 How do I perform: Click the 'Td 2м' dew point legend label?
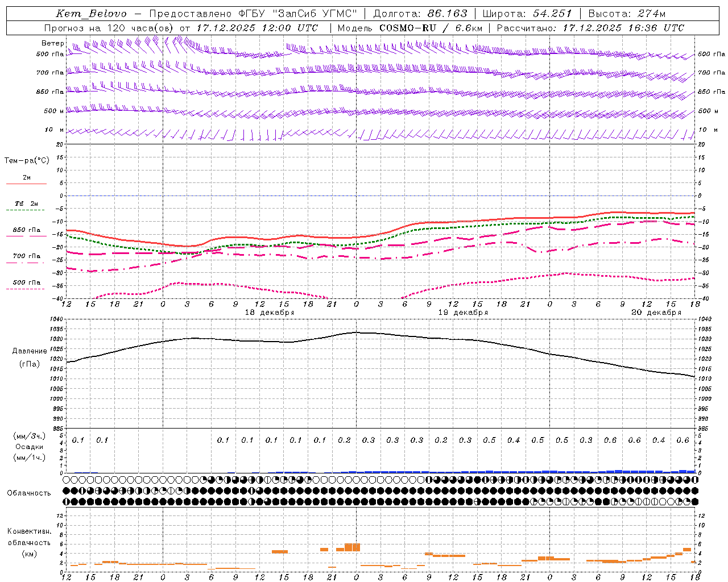pos(27,203)
